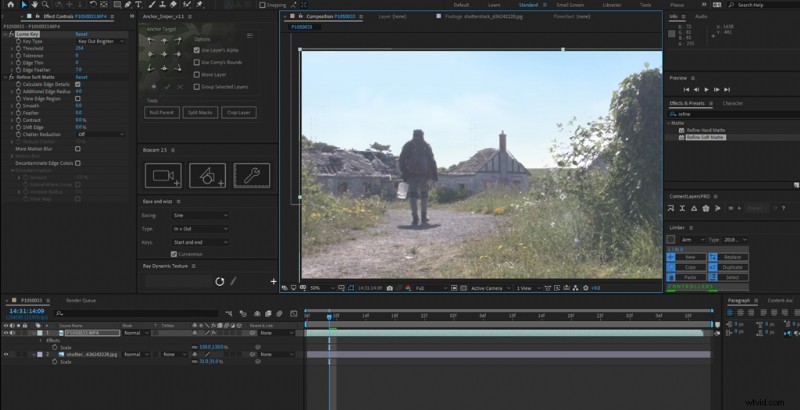Click the Boxcam wrench settings icon

pos(252,175)
